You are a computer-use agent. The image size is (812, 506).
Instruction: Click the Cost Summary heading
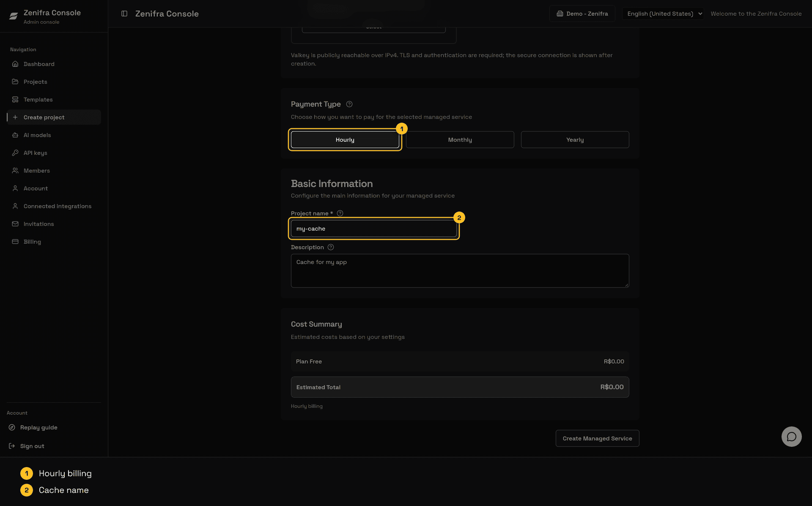pos(316,324)
